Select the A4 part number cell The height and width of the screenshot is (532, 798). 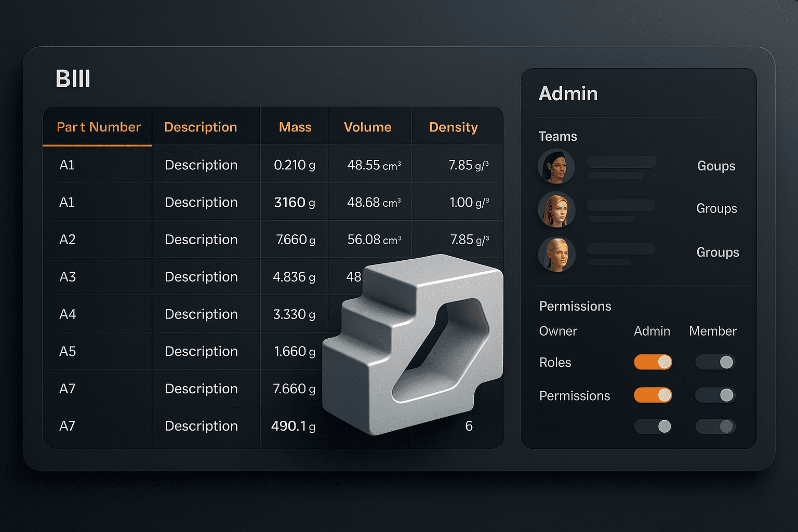coord(68,314)
